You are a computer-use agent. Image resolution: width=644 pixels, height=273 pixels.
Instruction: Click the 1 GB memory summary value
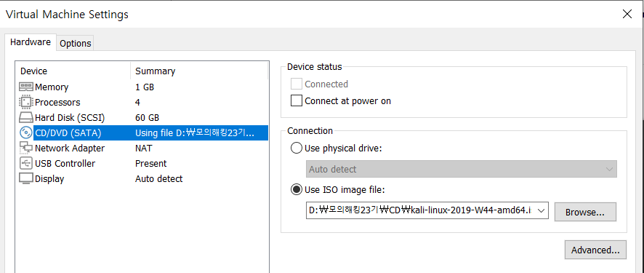click(x=145, y=87)
